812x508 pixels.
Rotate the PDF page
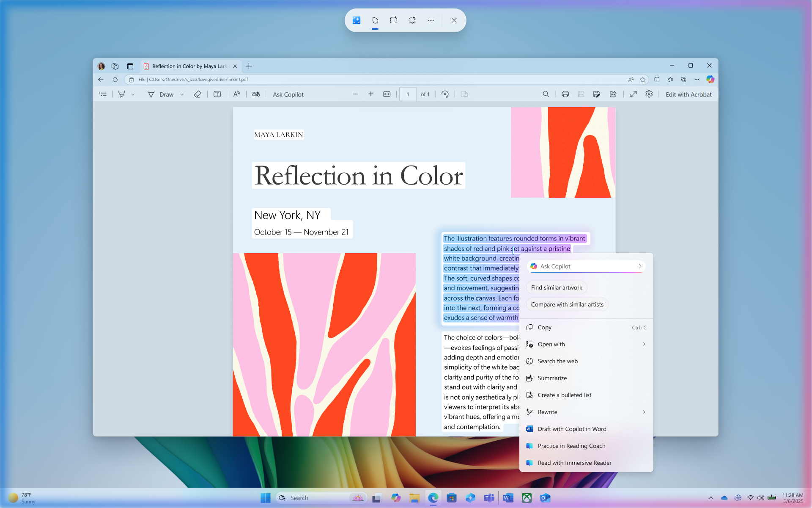point(445,94)
